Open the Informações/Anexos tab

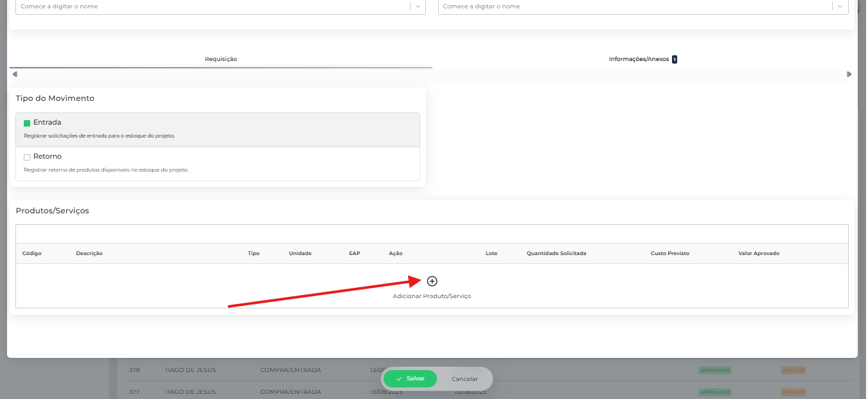click(x=639, y=59)
